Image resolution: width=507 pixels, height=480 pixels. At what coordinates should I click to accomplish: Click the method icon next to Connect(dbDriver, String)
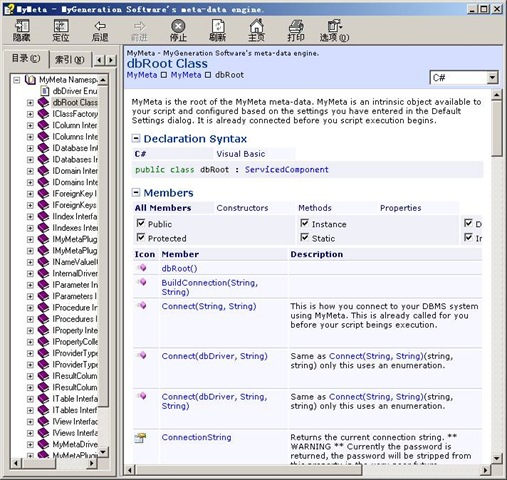(142, 355)
